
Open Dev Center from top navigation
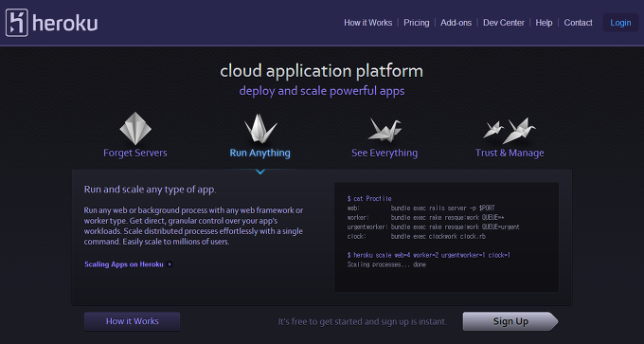[x=504, y=23]
